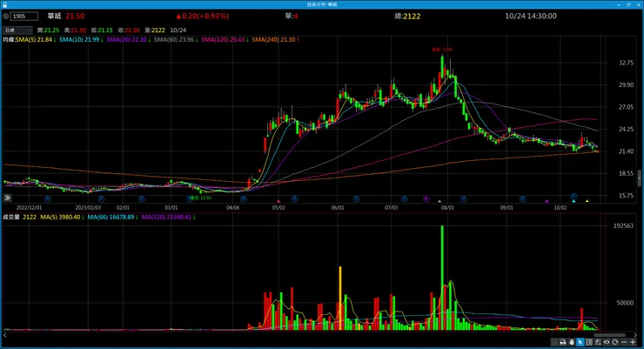The height and width of the screenshot is (349, 644).
Task: Click the 50000 volume axis label
Action: pyautogui.click(x=625, y=303)
